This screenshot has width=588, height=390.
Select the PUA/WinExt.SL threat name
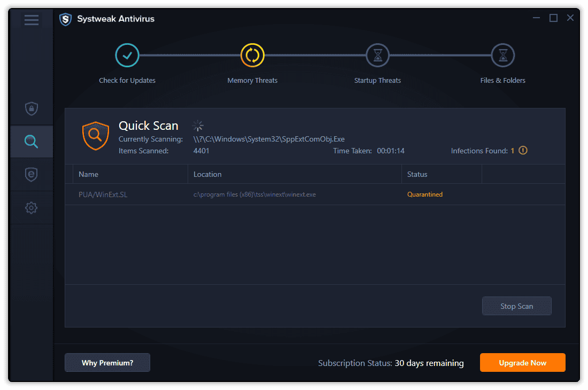click(x=103, y=194)
